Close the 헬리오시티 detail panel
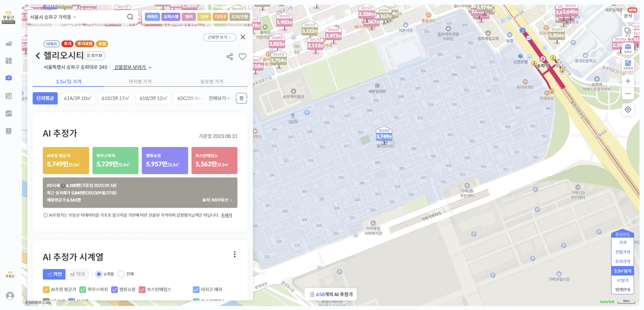644x310 pixels. point(243,37)
